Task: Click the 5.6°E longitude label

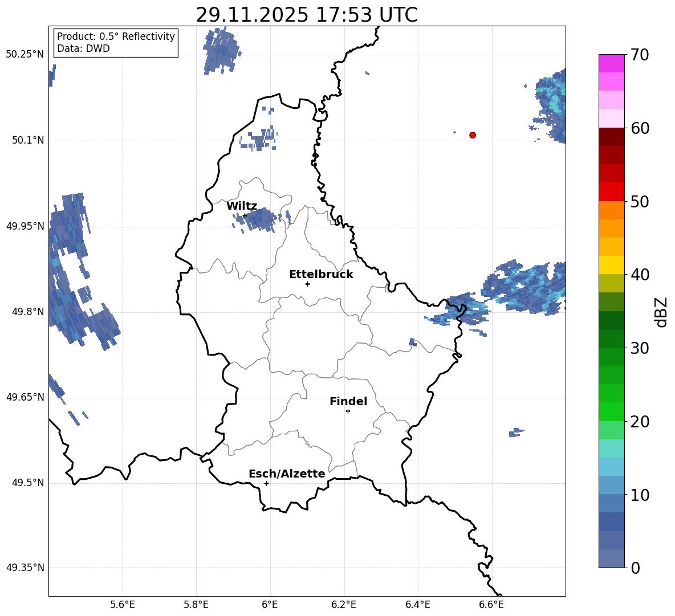Action: click(123, 605)
